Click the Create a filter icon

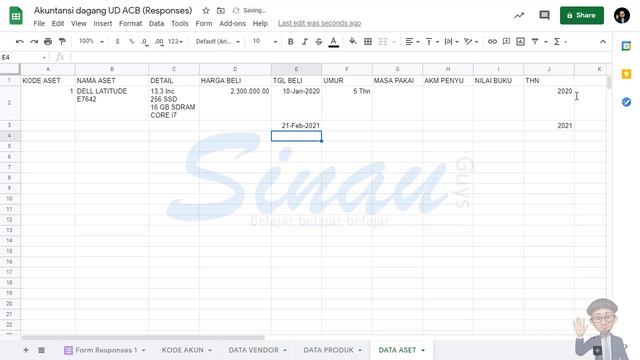tap(535, 42)
